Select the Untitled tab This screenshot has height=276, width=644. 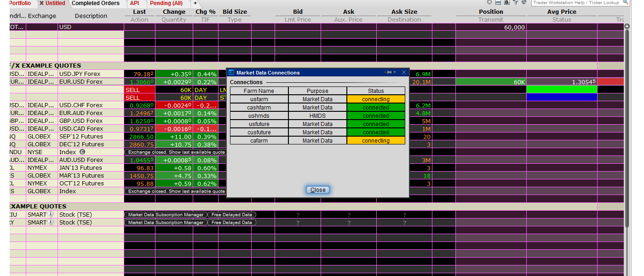pos(55,3)
